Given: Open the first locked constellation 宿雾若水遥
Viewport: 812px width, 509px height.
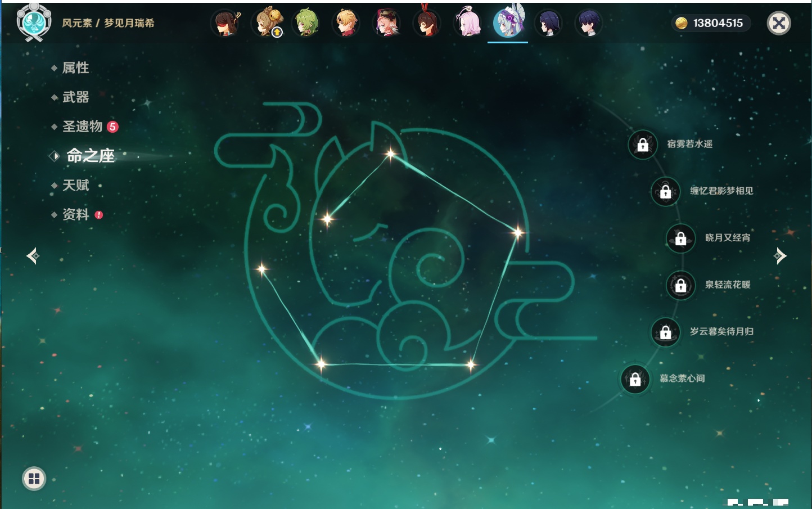Looking at the screenshot, I should 643,145.
